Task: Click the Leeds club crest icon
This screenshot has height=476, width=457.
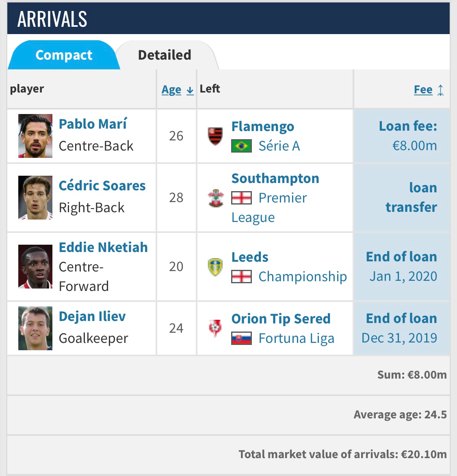Action: 215,267
